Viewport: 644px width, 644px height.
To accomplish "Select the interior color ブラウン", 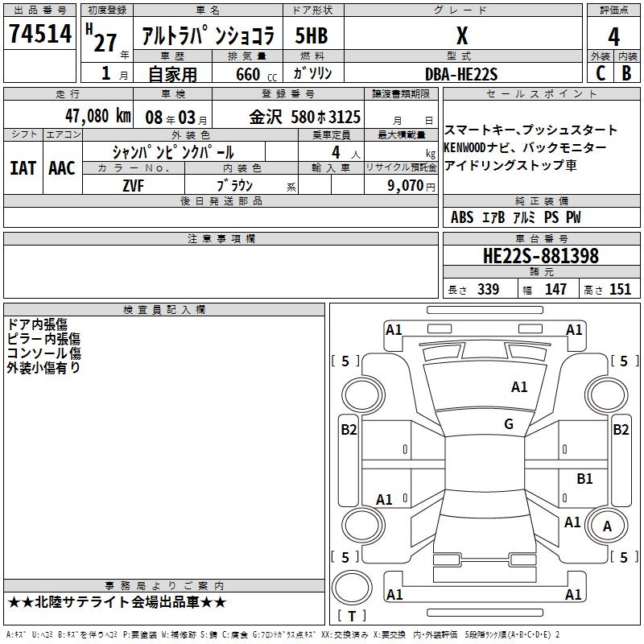I will click(x=235, y=186).
